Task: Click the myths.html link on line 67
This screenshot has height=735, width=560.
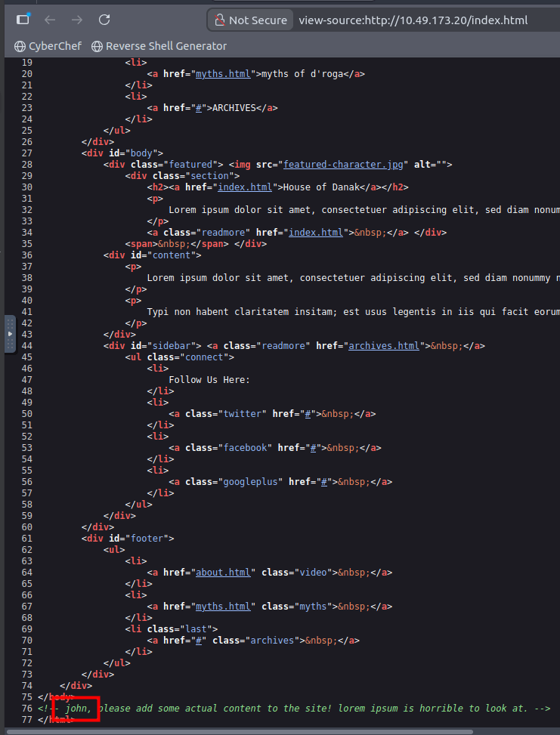Action: point(223,607)
